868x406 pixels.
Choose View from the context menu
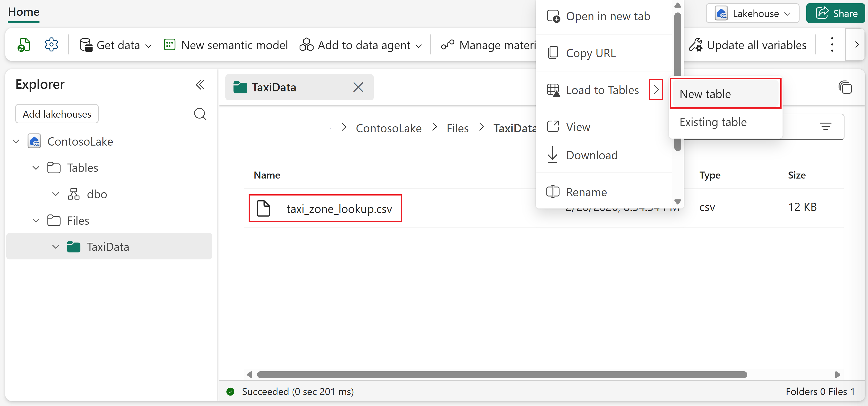(604, 127)
